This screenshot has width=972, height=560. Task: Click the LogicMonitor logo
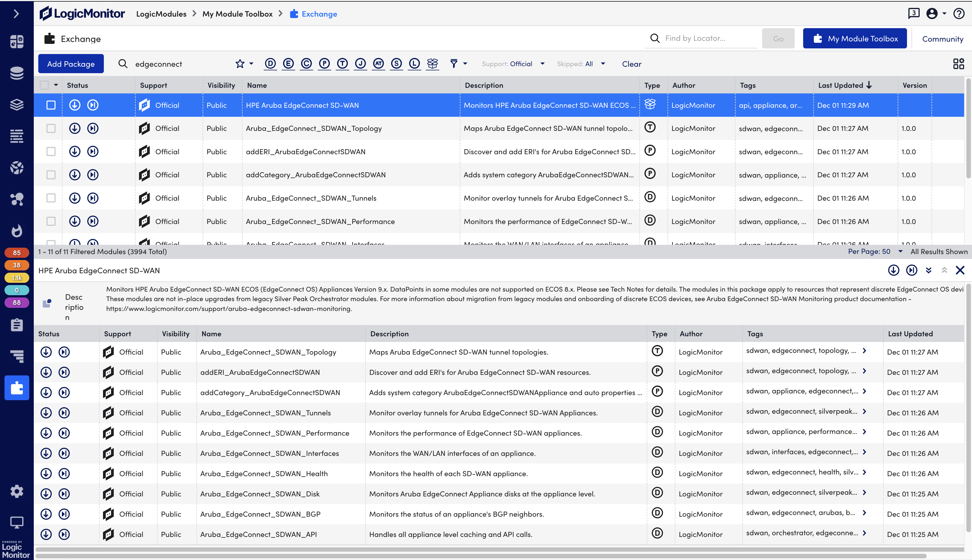click(x=82, y=14)
